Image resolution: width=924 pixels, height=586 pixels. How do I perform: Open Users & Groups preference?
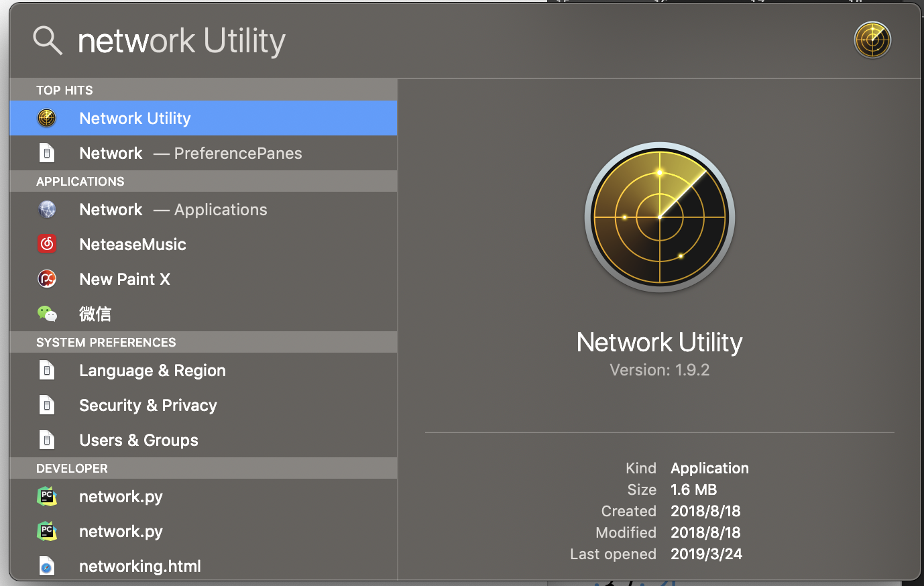[x=203, y=440]
